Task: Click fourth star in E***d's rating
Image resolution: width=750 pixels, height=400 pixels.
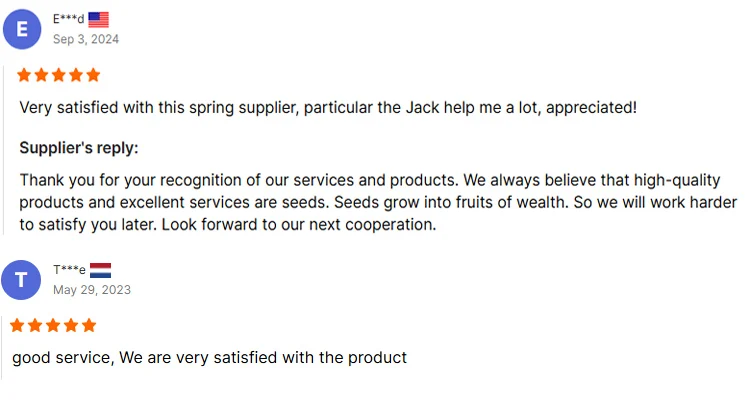Action: point(76,75)
